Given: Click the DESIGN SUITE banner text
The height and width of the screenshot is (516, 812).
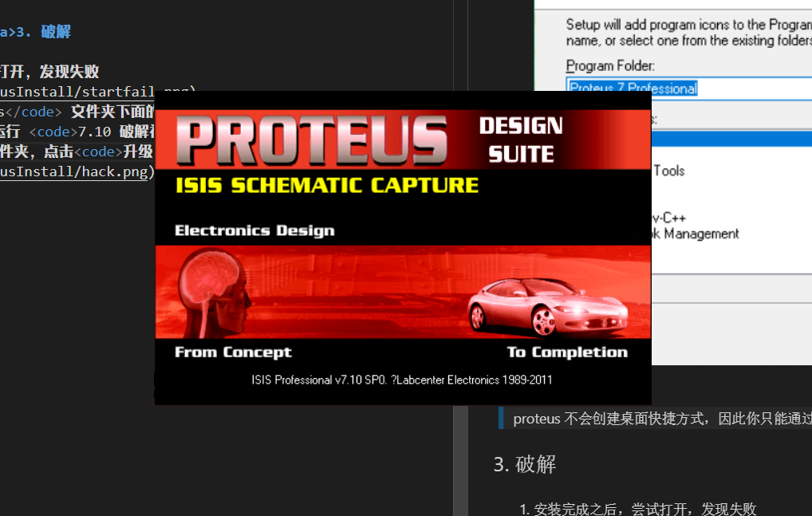Looking at the screenshot, I should (x=521, y=140).
